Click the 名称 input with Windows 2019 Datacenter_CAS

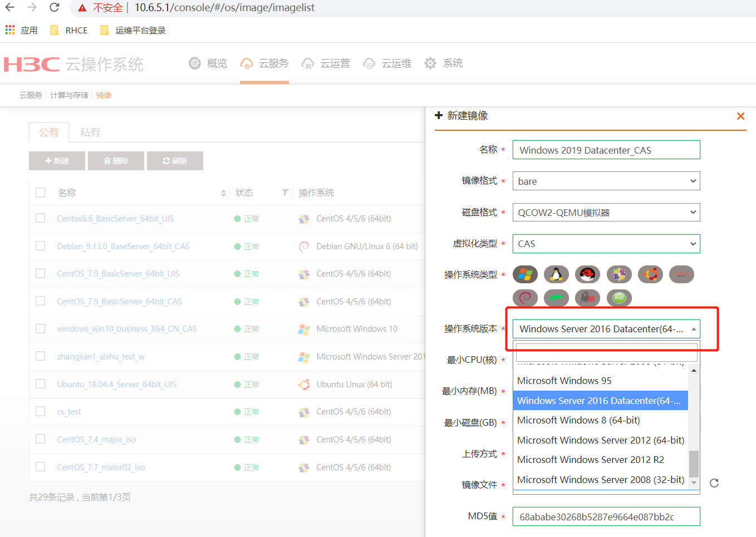[x=606, y=150]
